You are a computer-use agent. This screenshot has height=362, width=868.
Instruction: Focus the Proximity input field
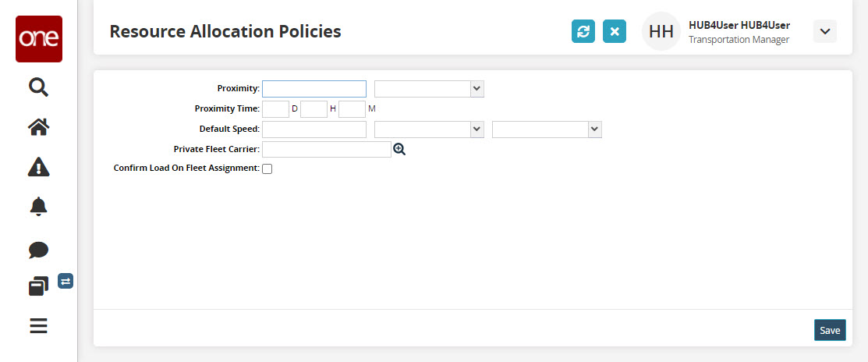(x=314, y=89)
